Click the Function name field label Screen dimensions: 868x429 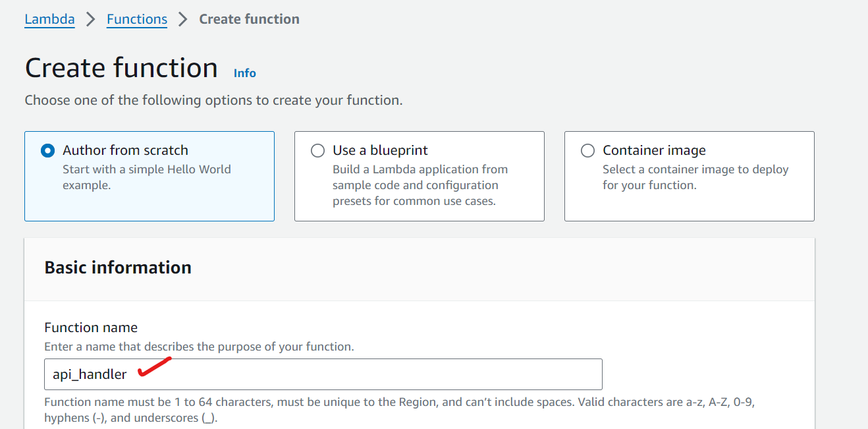click(91, 328)
